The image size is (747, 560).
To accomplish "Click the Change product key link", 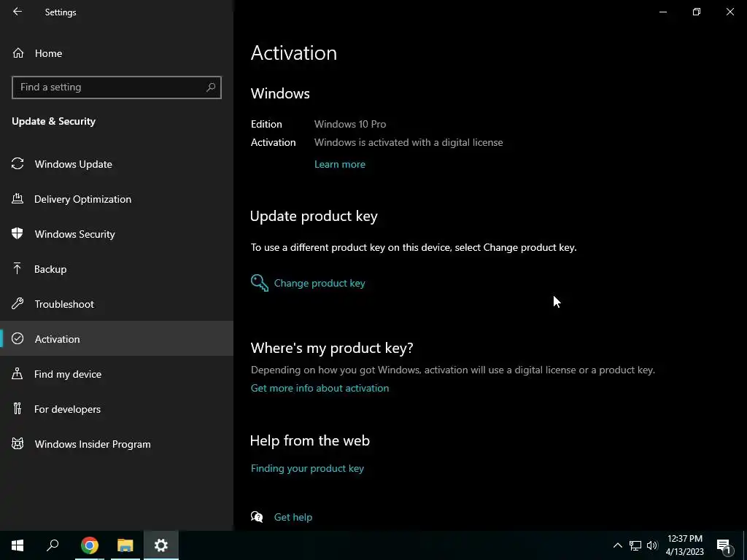I will point(320,284).
